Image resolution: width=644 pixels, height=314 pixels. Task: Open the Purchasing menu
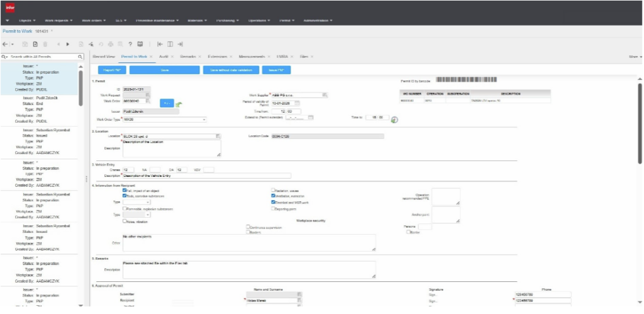[227, 20]
